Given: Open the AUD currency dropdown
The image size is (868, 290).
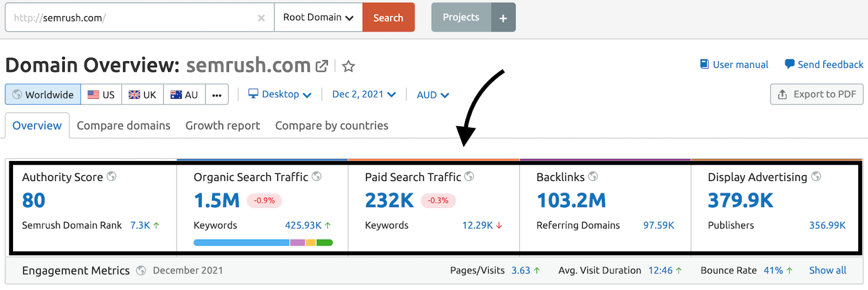Looking at the screenshot, I should tap(433, 95).
